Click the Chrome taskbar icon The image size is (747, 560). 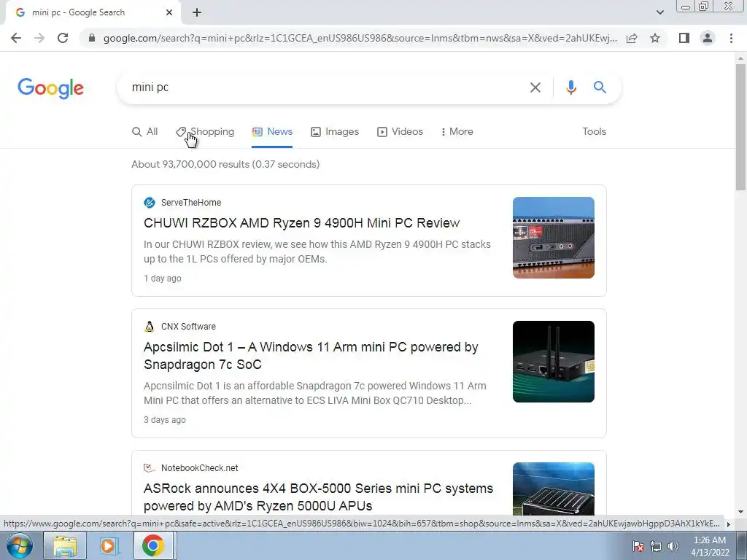[153, 546]
